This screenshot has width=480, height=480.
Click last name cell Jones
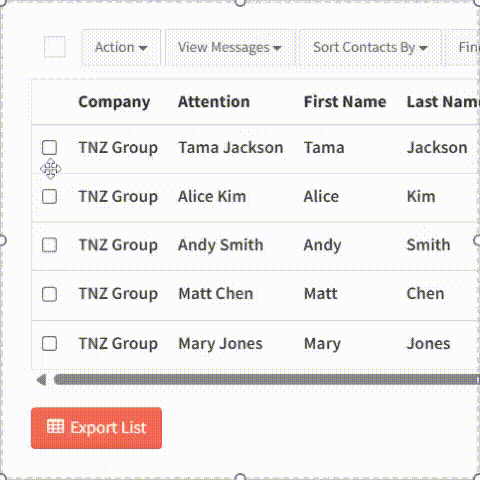point(428,344)
